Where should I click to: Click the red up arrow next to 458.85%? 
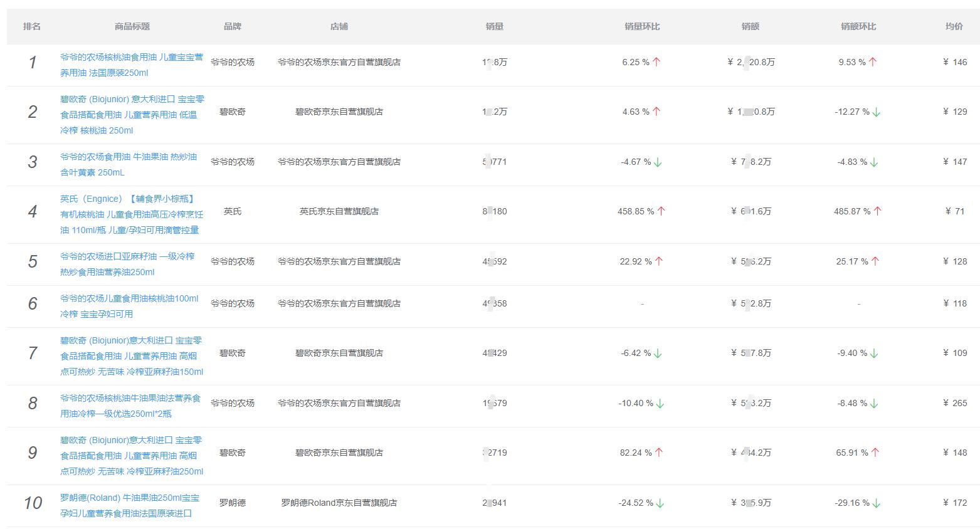pos(661,211)
